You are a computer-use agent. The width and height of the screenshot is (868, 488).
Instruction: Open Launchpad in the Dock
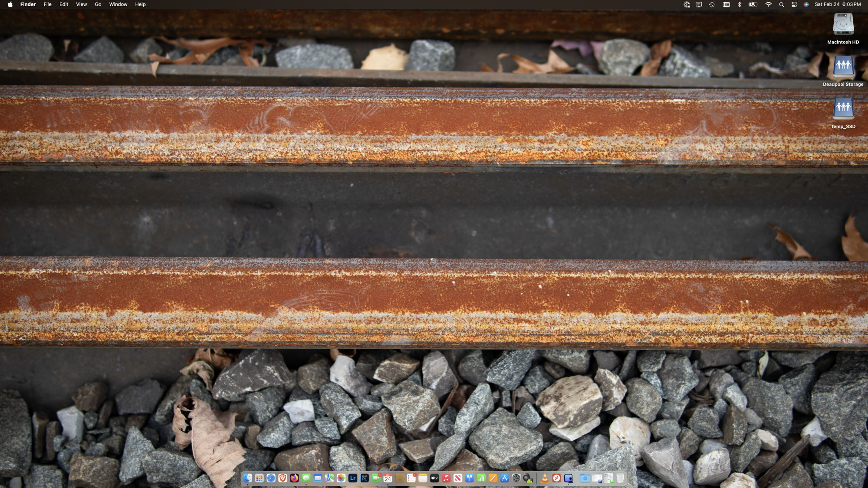tap(259, 478)
